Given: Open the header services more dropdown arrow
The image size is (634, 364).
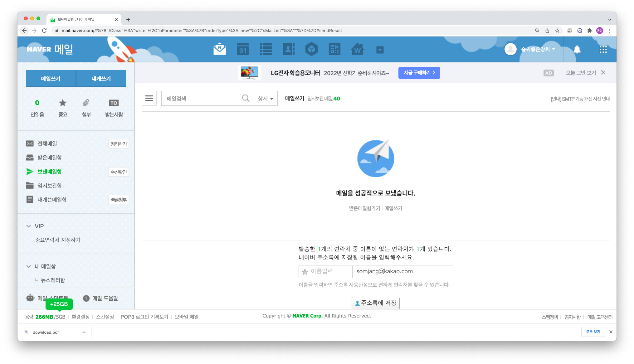Looking at the screenshot, I should 380,50.
